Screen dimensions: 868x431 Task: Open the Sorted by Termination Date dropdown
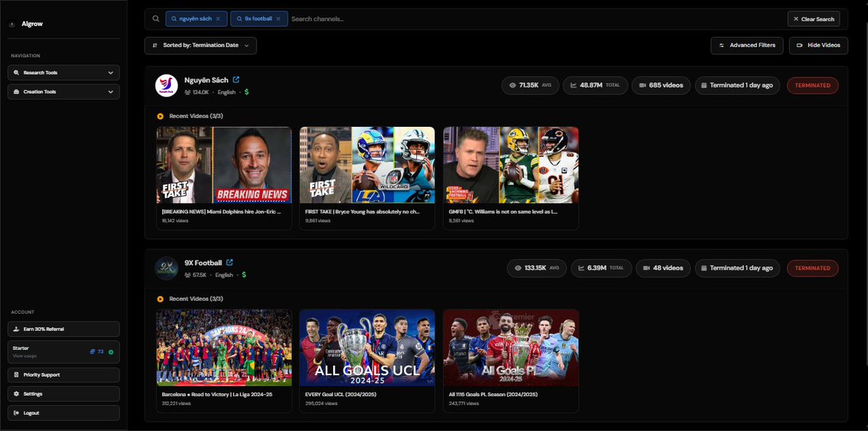(x=201, y=46)
